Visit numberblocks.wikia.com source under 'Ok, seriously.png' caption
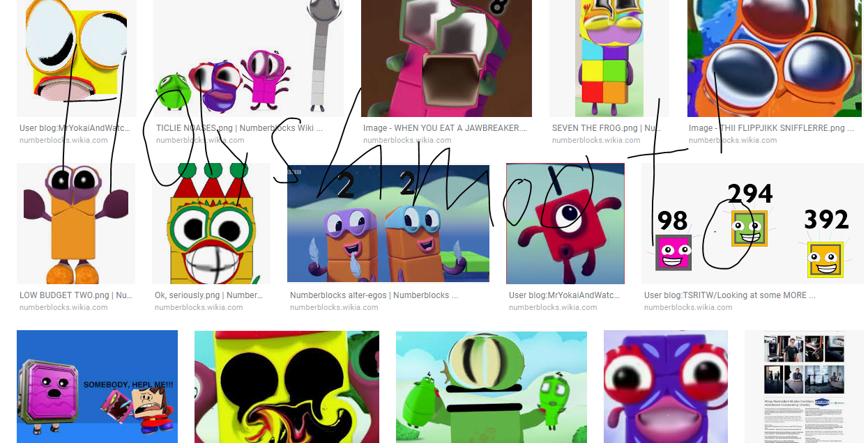This screenshot has height=443, width=868. click(x=199, y=307)
